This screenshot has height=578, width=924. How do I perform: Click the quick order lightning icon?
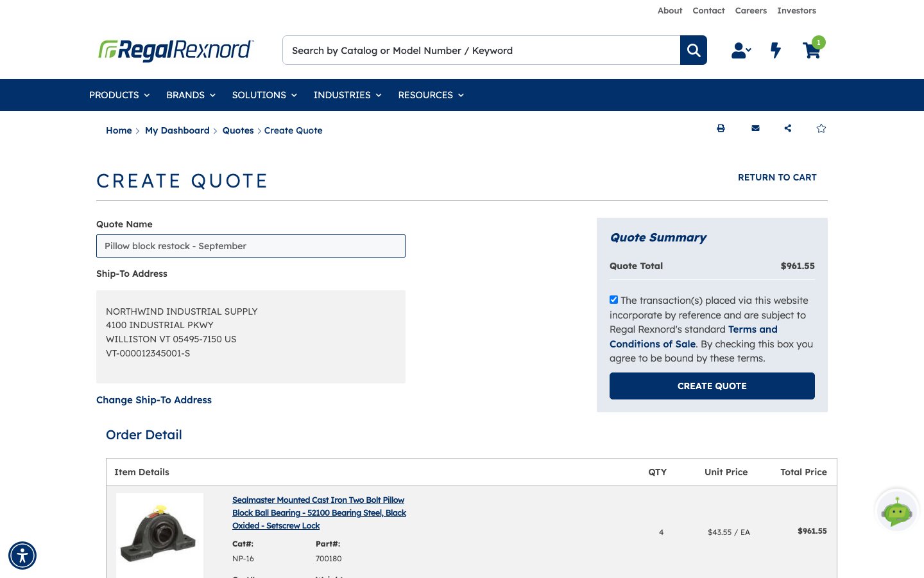pos(776,50)
